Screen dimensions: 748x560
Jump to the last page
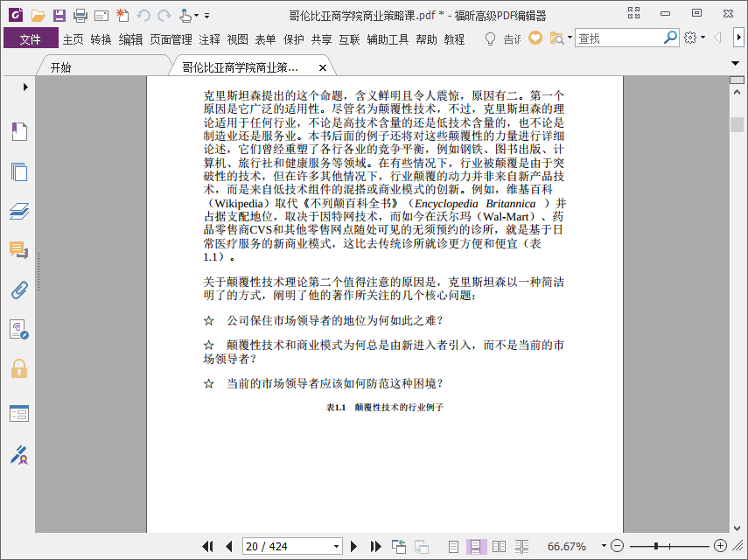pos(376,547)
